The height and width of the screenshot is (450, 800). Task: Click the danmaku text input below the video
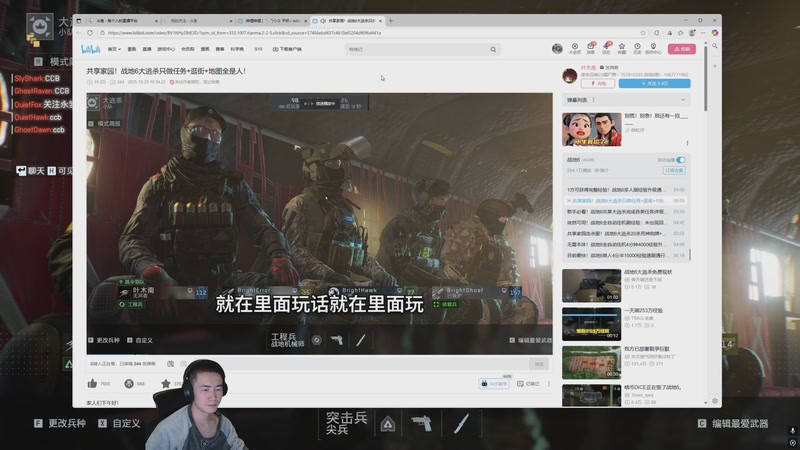[x=357, y=364]
